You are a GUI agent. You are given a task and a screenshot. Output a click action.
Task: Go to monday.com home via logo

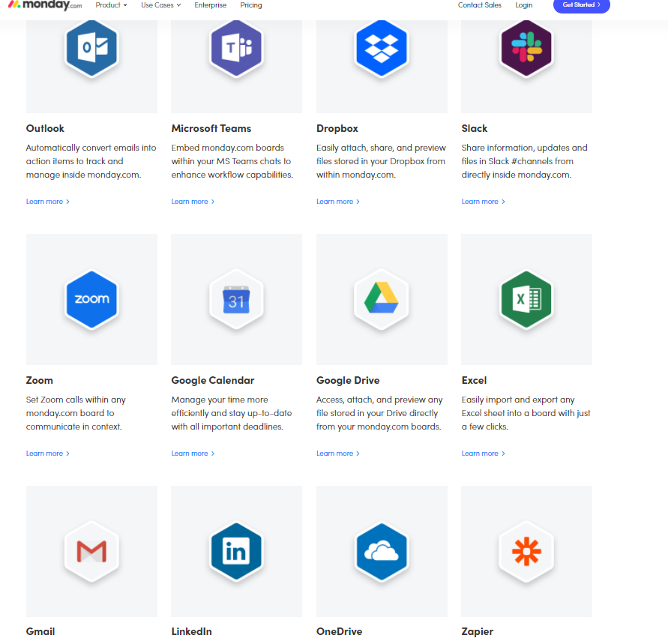pyautogui.click(x=45, y=5)
